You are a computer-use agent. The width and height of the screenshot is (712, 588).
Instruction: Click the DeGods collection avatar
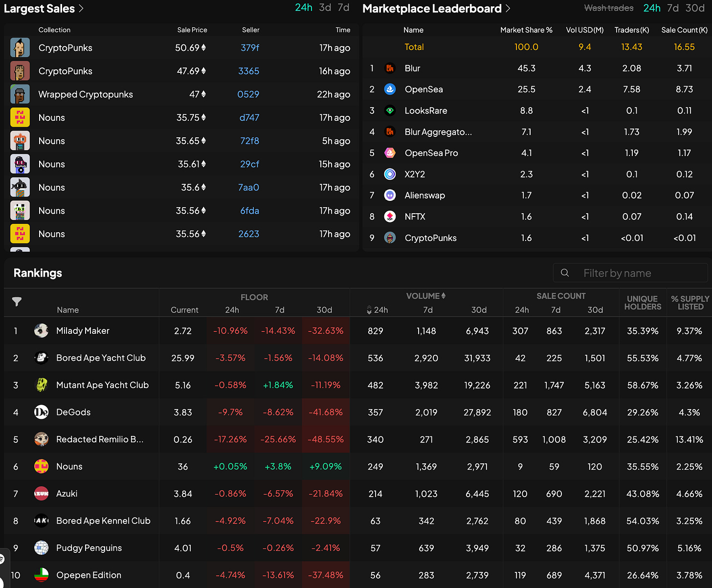tap(41, 412)
